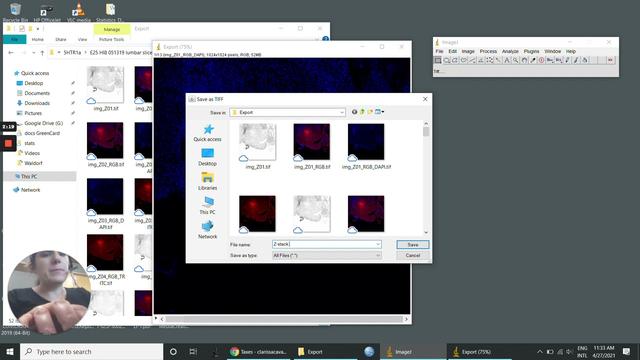Open the View Menu dropdown in dialog

[x=380, y=112]
